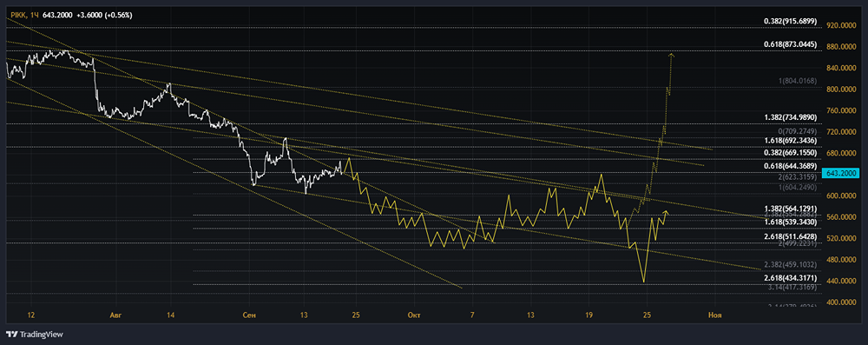Click the Fibonacci label 0(709.2749)
This screenshot has height=345, width=868.
(x=798, y=131)
